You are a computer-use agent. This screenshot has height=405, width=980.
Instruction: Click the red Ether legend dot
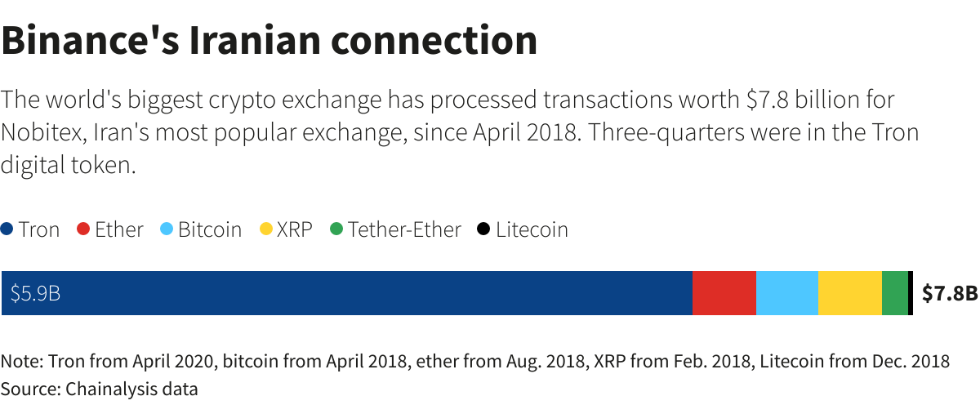pyautogui.click(x=82, y=229)
